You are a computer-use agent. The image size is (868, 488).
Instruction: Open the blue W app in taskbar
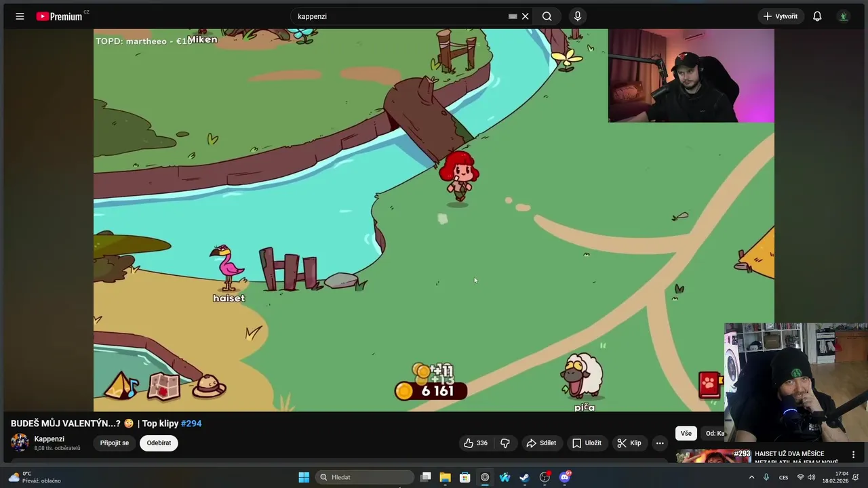[505, 477]
